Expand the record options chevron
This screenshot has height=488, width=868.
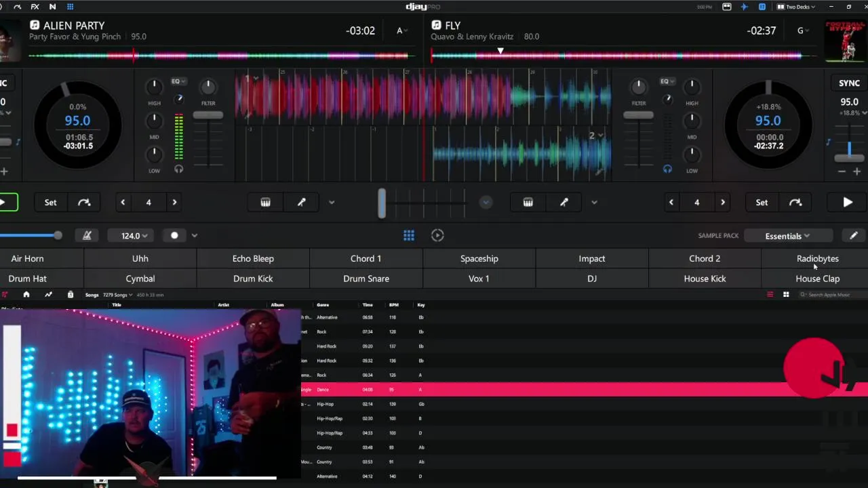pos(195,235)
